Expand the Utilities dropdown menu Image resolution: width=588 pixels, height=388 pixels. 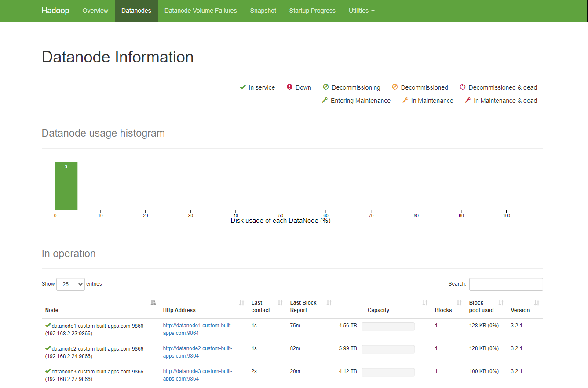click(x=362, y=11)
